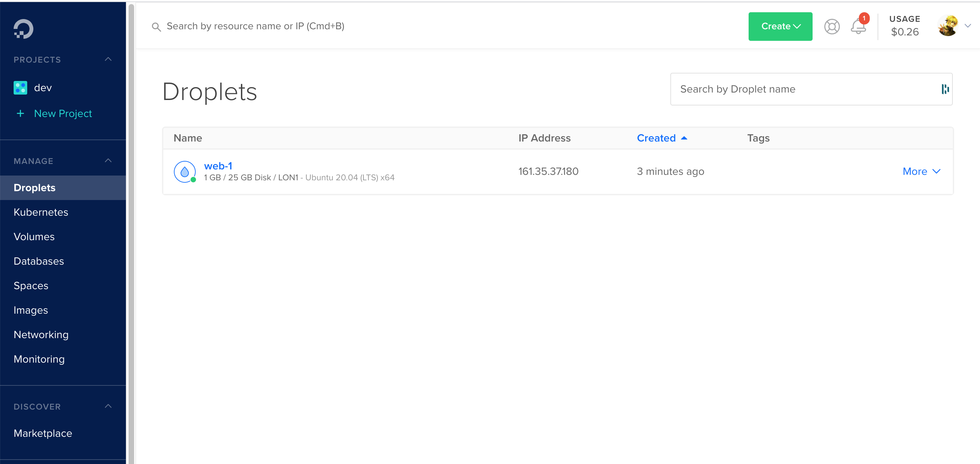Open Databases in the sidebar
Screen dimensions: 980x464
tap(39, 261)
